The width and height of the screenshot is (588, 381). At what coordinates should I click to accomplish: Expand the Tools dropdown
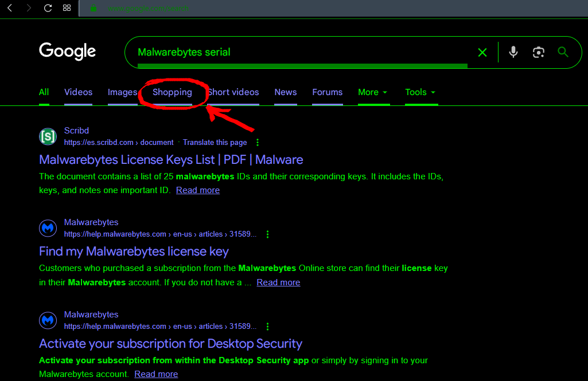[x=420, y=92]
